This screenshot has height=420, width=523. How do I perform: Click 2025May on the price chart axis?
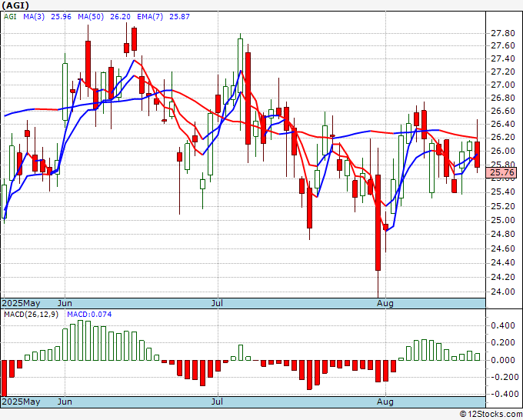21,303
